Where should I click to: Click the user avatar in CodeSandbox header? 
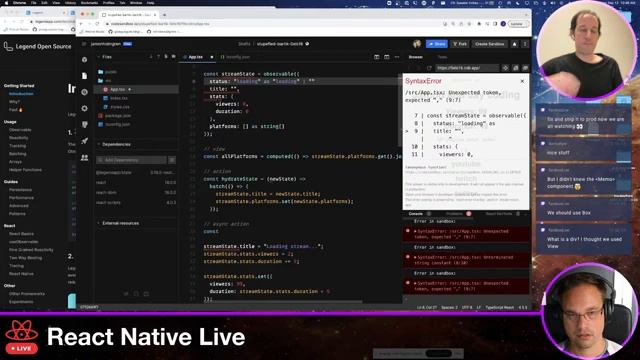pos(417,44)
